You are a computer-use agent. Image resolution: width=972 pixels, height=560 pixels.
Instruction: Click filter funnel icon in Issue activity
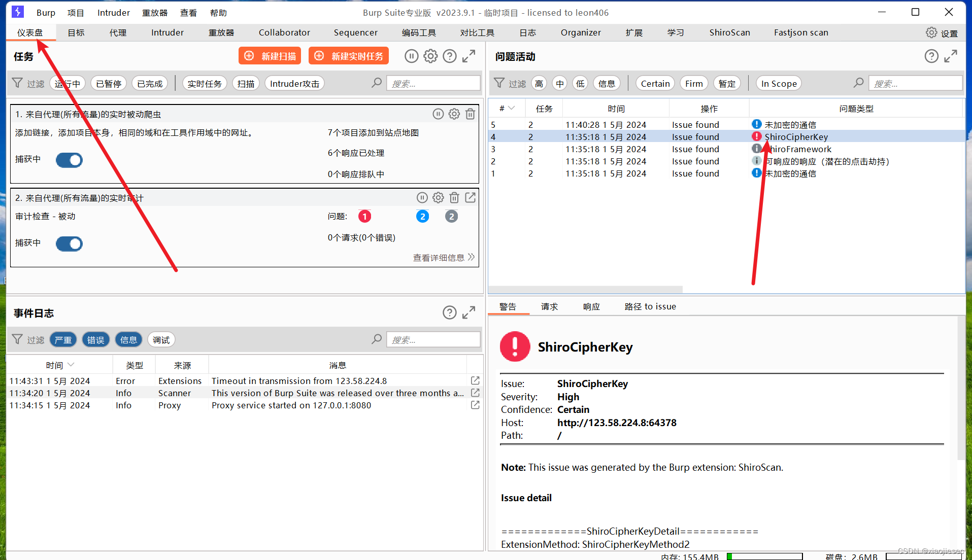[499, 83]
